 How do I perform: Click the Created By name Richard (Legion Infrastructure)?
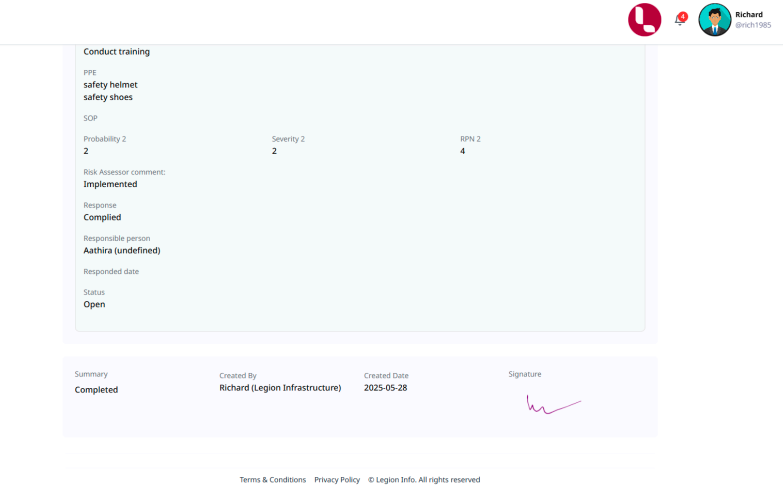coord(280,388)
